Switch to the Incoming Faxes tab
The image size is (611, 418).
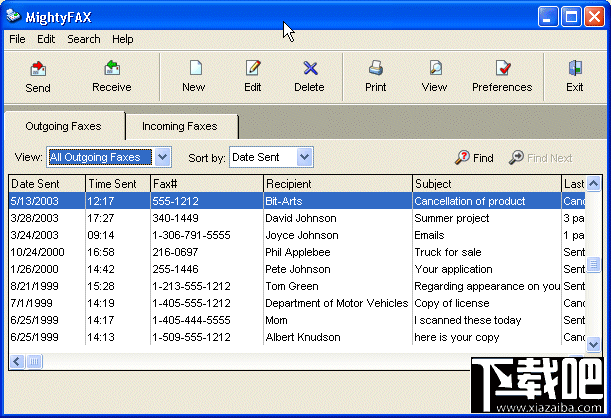click(180, 126)
